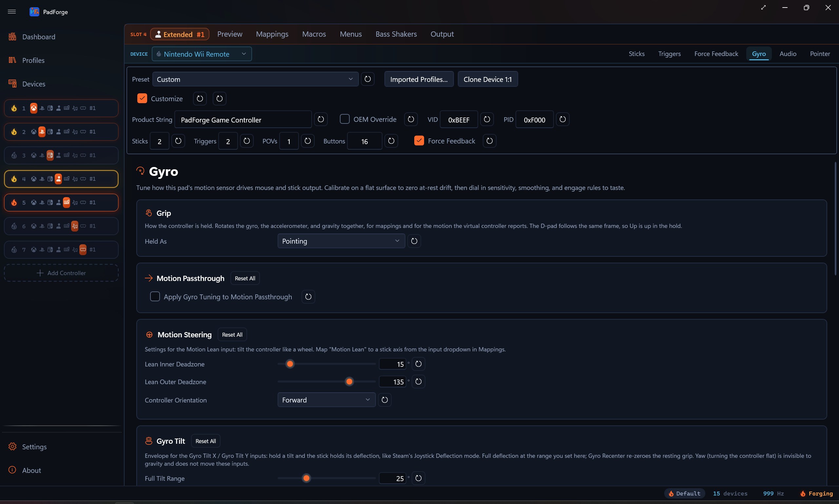Switch to the Mappings tab
The width and height of the screenshot is (839, 504).
point(272,34)
